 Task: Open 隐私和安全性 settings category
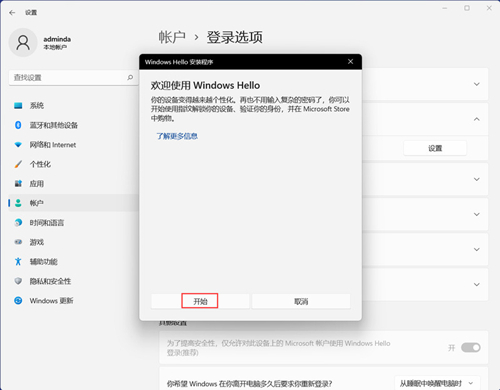coord(73,281)
